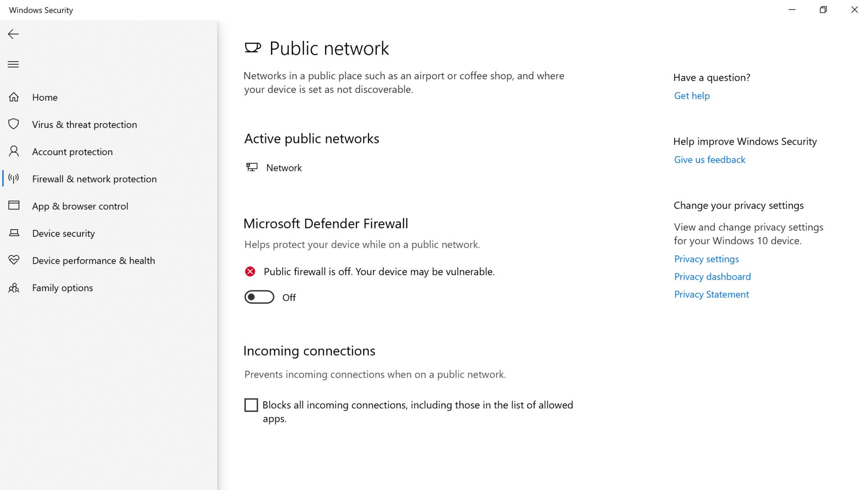Click the Home navigation icon
This screenshot has height=490, width=868.
click(14, 97)
